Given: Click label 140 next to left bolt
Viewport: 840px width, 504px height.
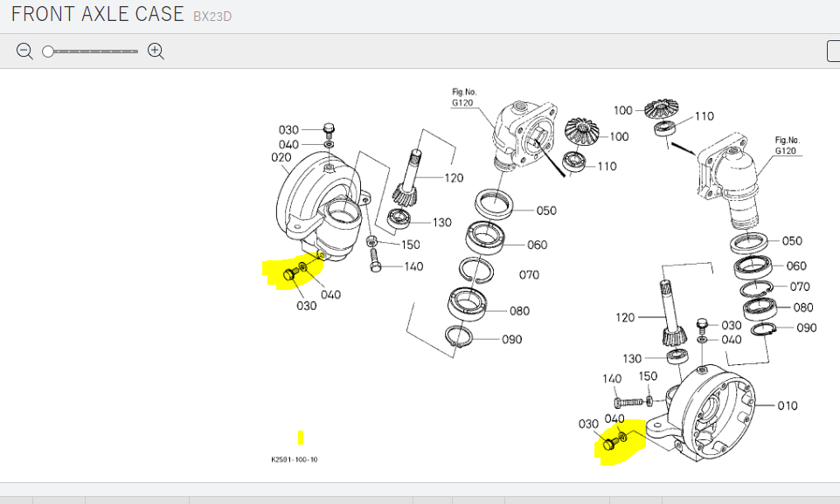Looking at the screenshot, I should (x=413, y=266).
